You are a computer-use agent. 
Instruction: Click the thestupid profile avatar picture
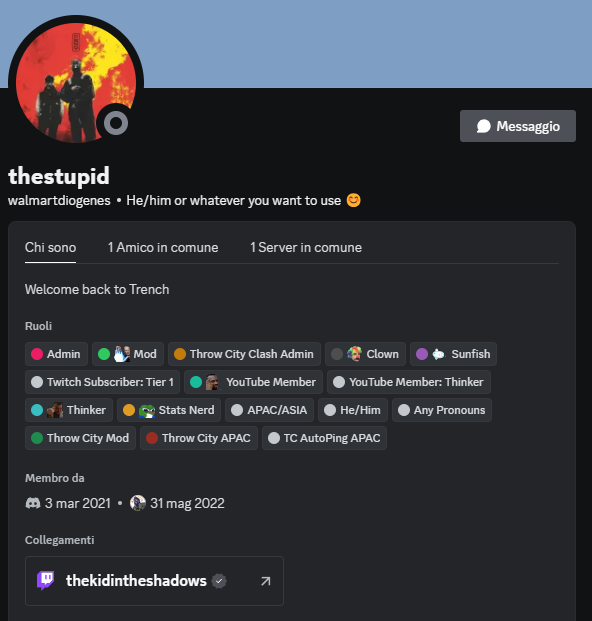pyautogui.click(x=76, y=83)
